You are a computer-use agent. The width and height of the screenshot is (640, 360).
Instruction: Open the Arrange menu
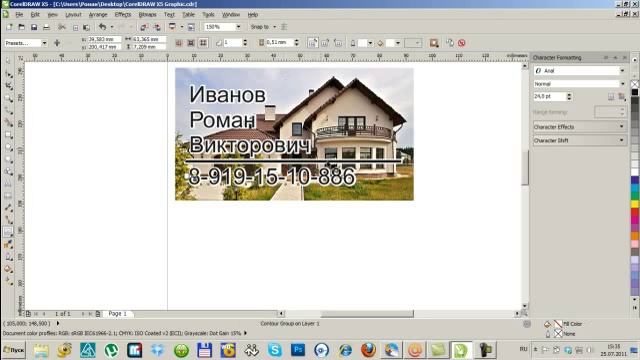98,14
